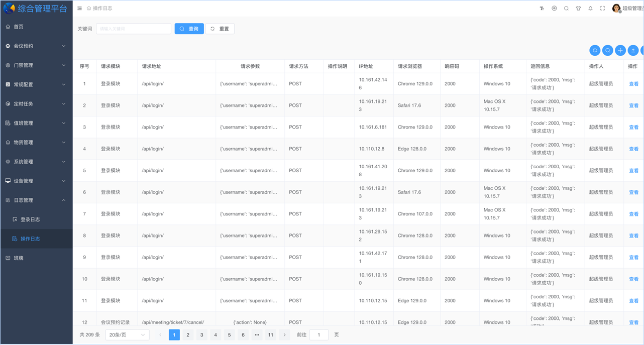Screen dimensions: 644x345
Task: Collapse the 日志管理 sidebar menu
Action: click(x=36, y=200)
